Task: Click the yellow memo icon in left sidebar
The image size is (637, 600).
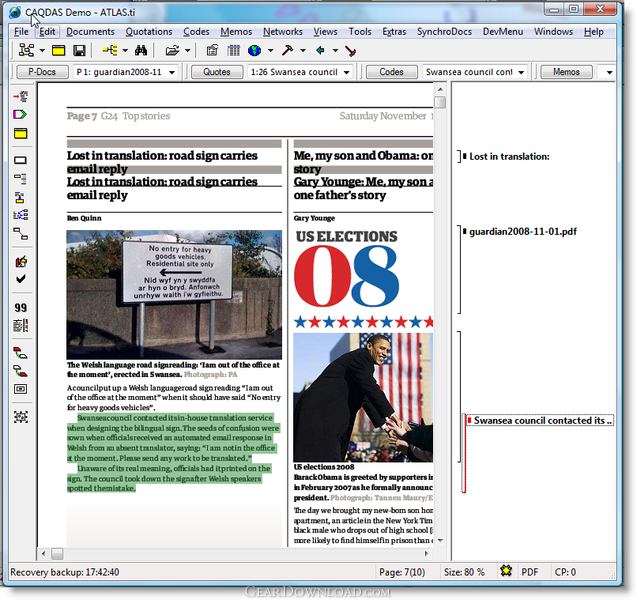Action: pos(21,133)
